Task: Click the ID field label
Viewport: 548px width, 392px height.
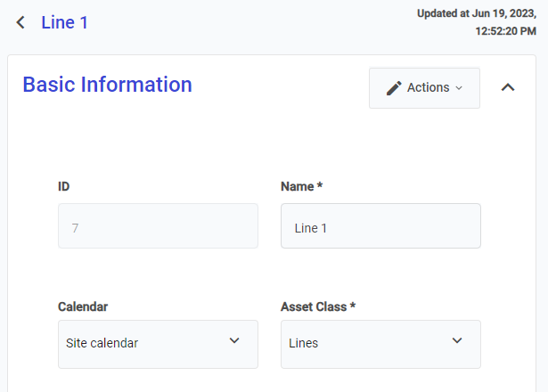Action: tap(64, 187)
